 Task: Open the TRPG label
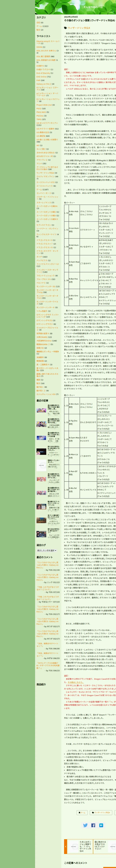pyautogui.click(x=39, y=119)
